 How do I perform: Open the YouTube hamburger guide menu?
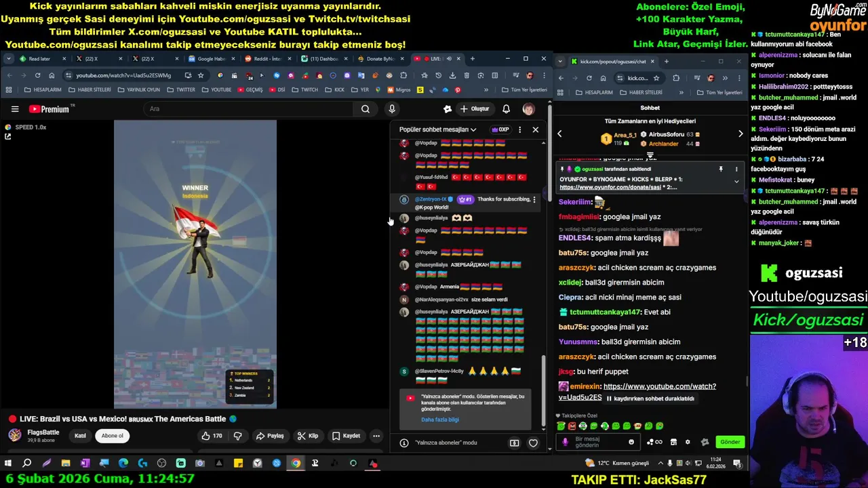[x=15, y=109]
